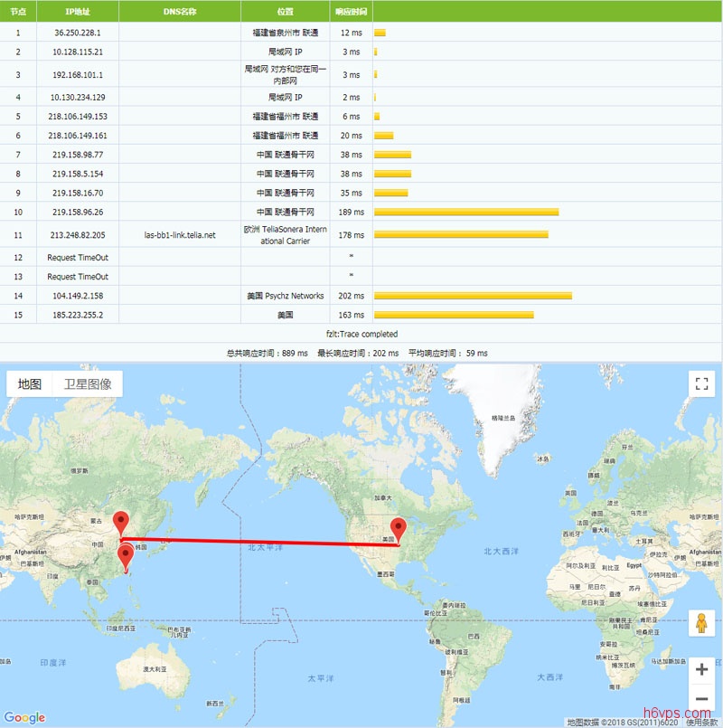The height and width of the screenshot is (728, 723).
Task: Click the red map marker in the United States
Action: (x=399, y=531)
